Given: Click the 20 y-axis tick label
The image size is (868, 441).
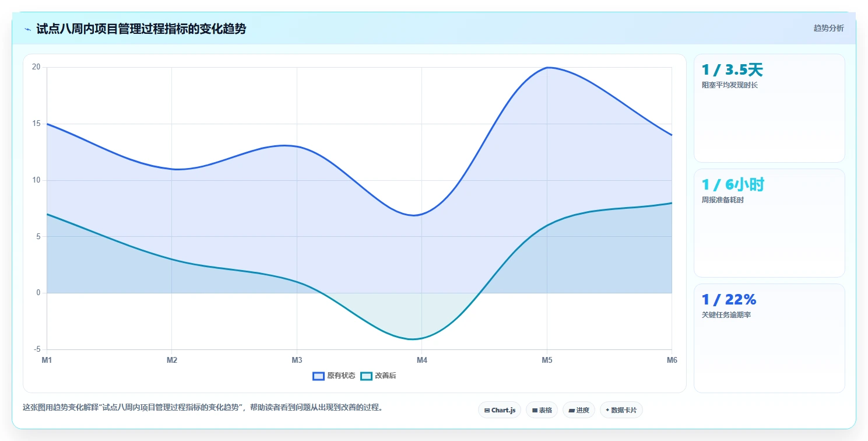Looking at the screenshot, I should (x=36, y=67).
